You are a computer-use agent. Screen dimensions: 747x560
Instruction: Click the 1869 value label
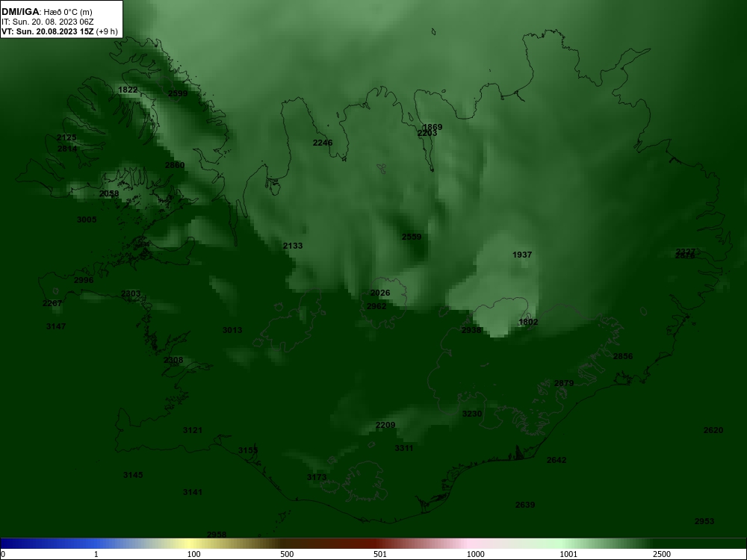(x=433, y=127)
